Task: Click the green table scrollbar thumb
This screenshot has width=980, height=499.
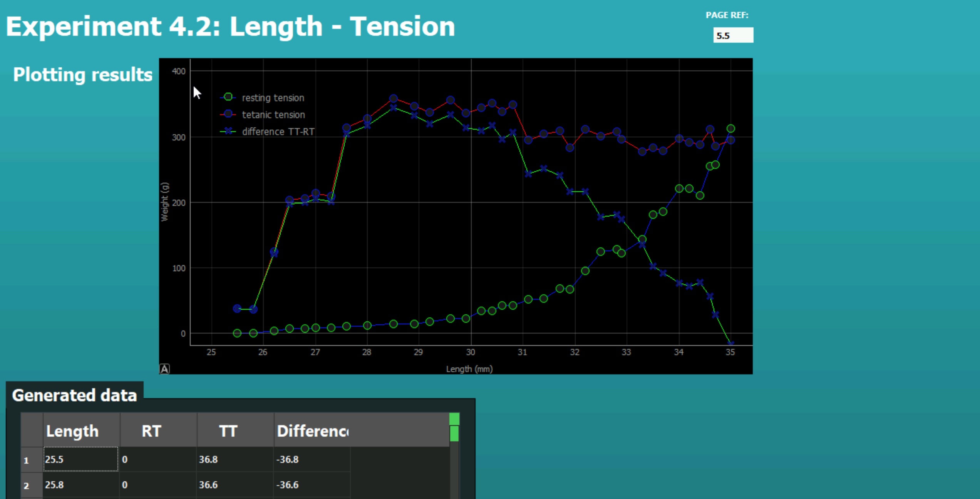Action: point(454,433)
